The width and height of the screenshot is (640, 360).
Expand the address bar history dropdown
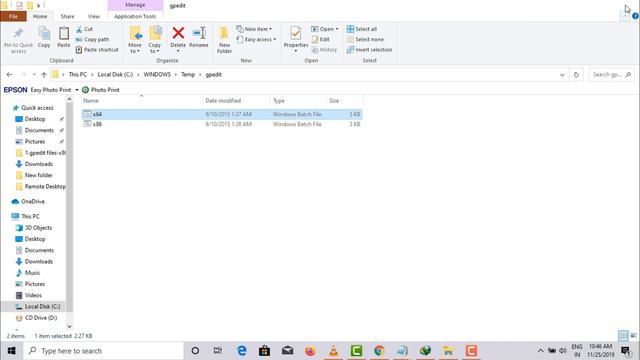(562, 75)
